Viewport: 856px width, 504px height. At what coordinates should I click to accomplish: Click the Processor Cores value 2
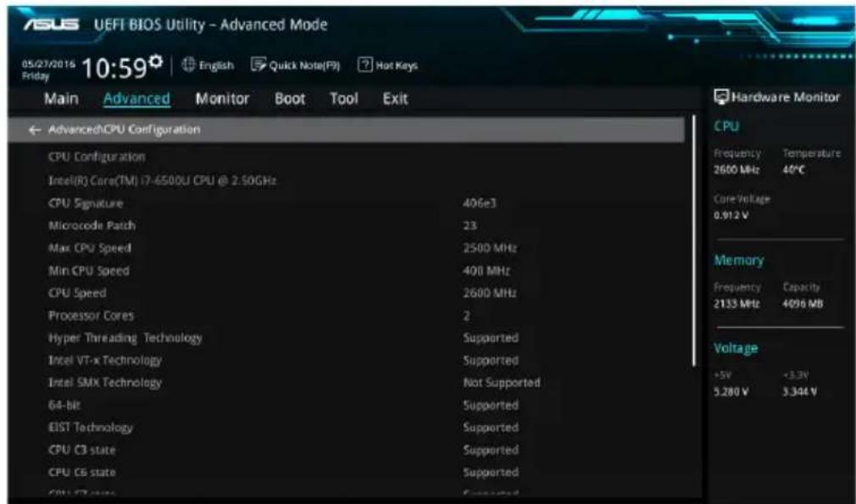466,316
